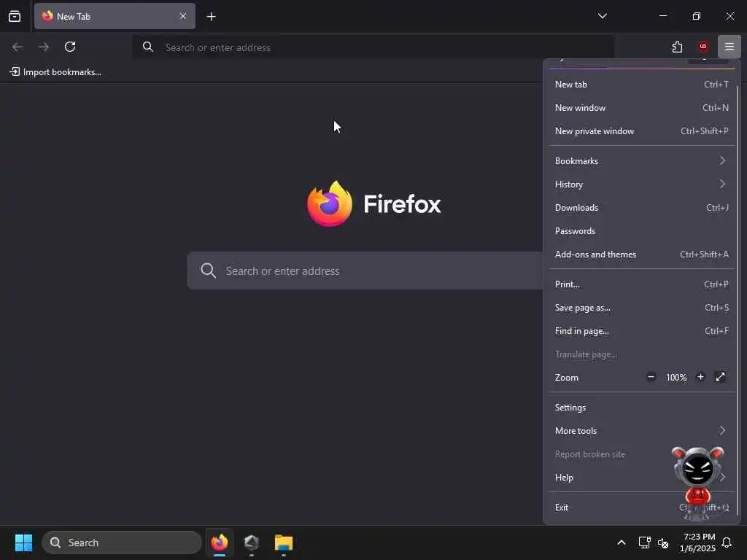Click the page center search box
747x560 pixels.
click(x=365, y=271)
